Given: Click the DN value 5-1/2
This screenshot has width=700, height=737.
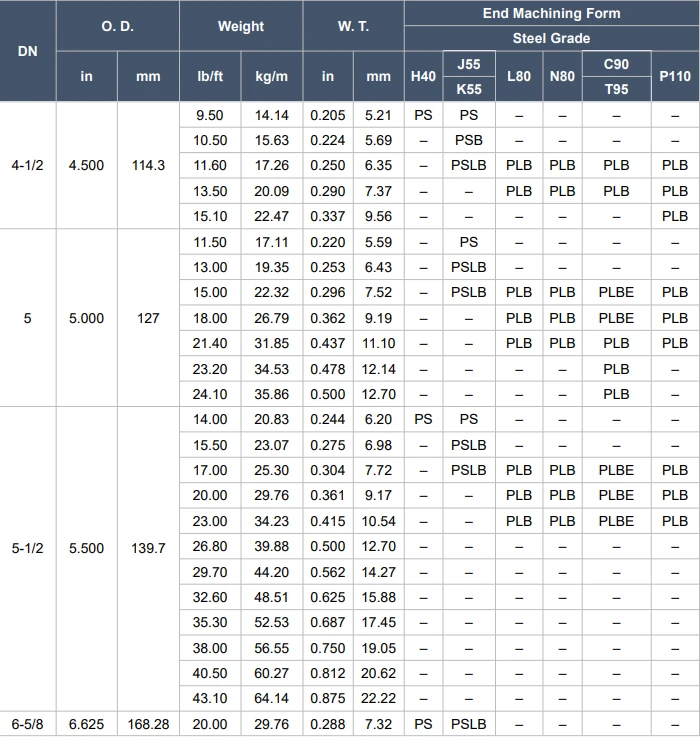Looking at the screenshot, I should click(x=27, y=548).
